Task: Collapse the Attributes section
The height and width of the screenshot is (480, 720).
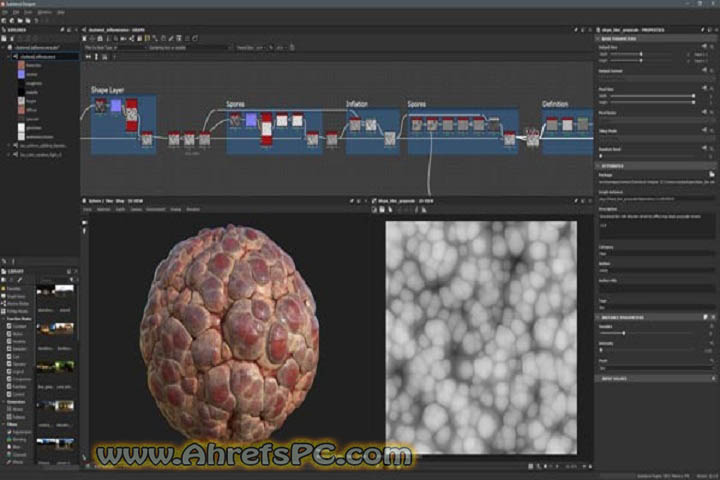Action: 598,166
